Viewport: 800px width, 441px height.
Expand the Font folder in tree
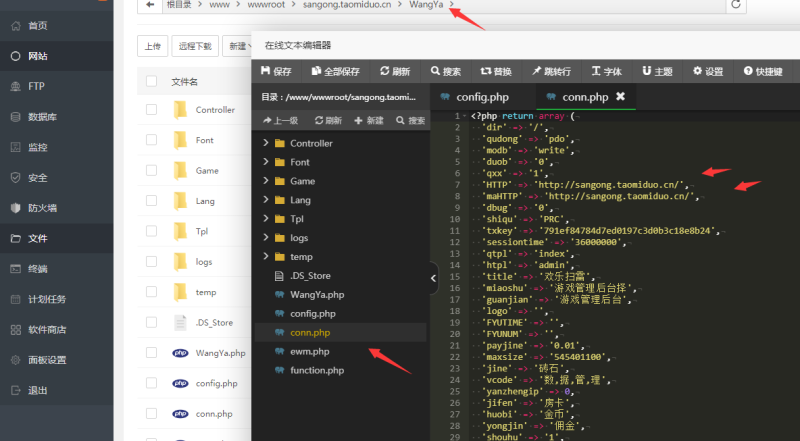coord(266,162)
